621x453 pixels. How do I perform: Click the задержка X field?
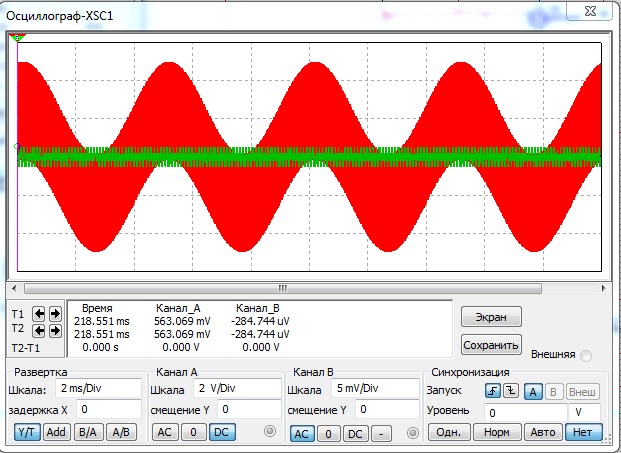point(109,409)
